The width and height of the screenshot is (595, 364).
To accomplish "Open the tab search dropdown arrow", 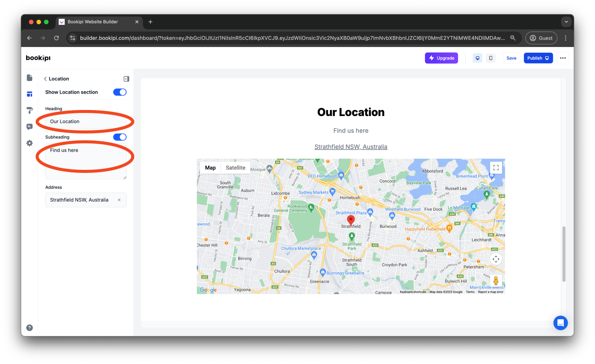I will click(x=566, y=22).
